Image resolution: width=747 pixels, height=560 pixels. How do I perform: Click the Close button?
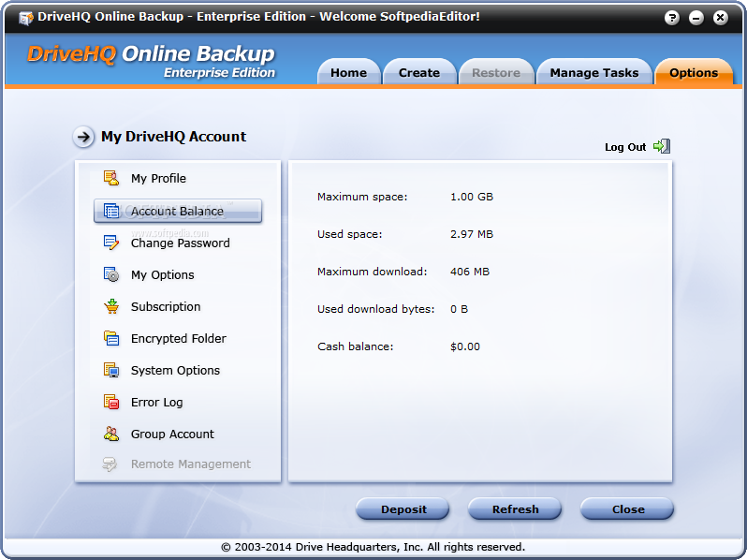[627, 509]
